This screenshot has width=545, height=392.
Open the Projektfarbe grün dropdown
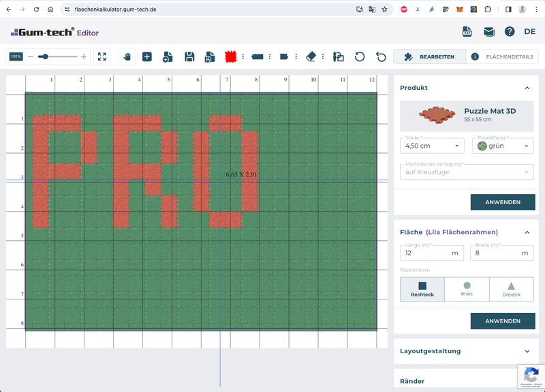coord(502,146)
